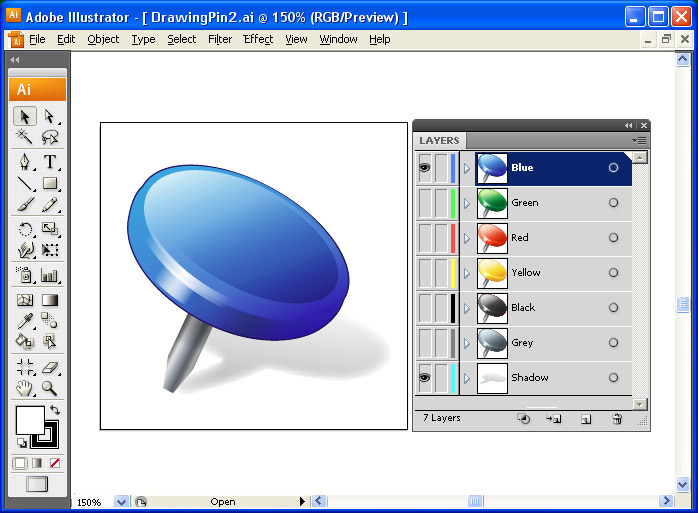Click Make/Release Clipping Mask icon
The width and height of the screenshot is (698, 513).
(524, 419)
